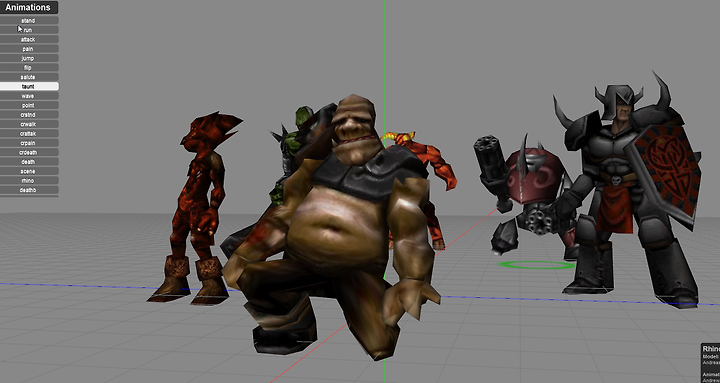Select the point animation
The height and width of the screenshot is (383, 720).
tap(29, 105)
